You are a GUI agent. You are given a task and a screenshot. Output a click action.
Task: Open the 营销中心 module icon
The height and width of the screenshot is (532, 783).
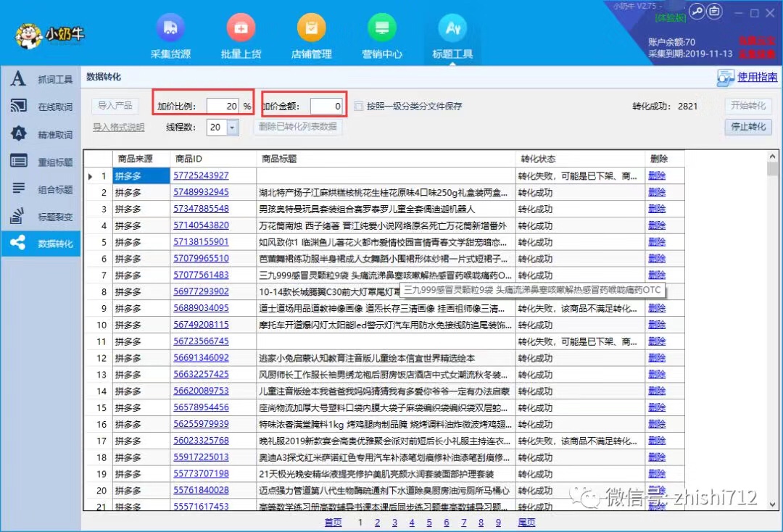pyautogui.click(x=382, y=28)
